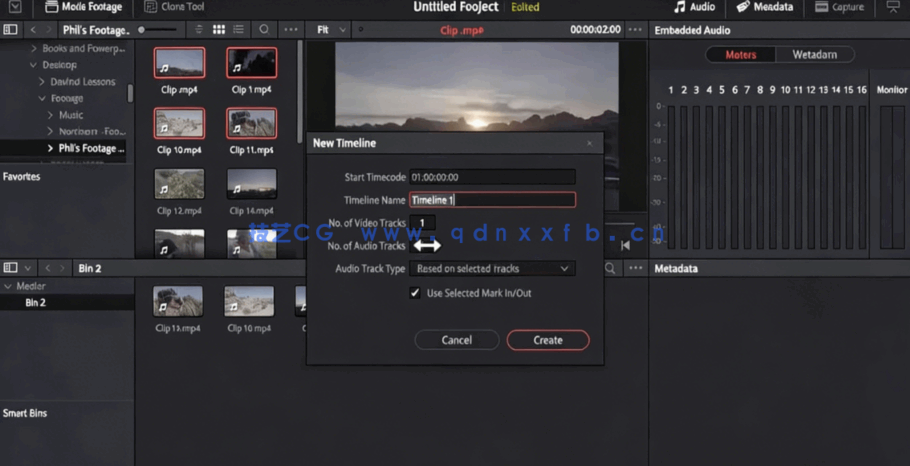This screenshot has width=910, height=466.
Task: Switch to the Meters tab
Action: 741,55
